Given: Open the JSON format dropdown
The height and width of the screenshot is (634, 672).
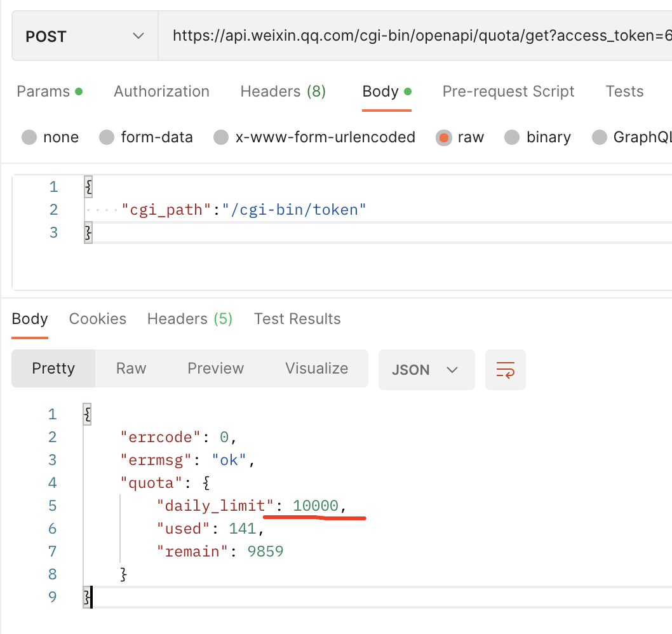Looking at the screenshot, I should (x=426, y=369).
